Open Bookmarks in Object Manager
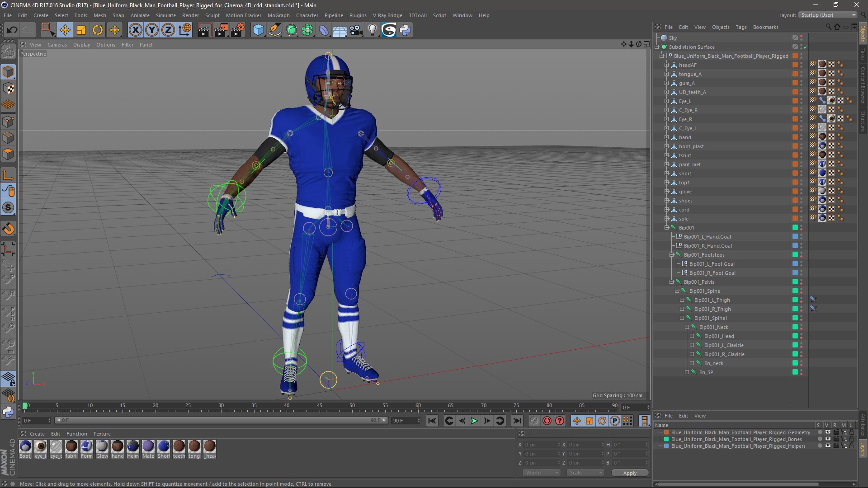Screen dimensions: 868x488 coord(765,27)
